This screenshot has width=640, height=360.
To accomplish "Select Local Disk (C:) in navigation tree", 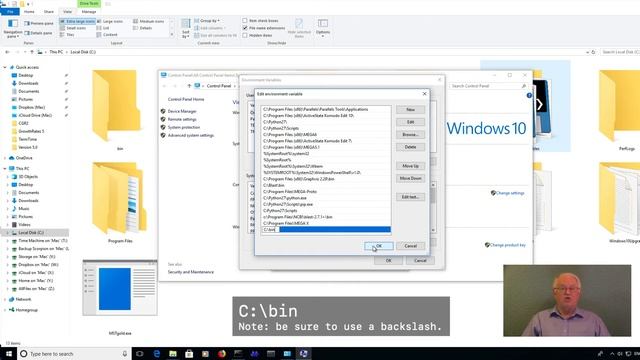I will pos(31,233).
